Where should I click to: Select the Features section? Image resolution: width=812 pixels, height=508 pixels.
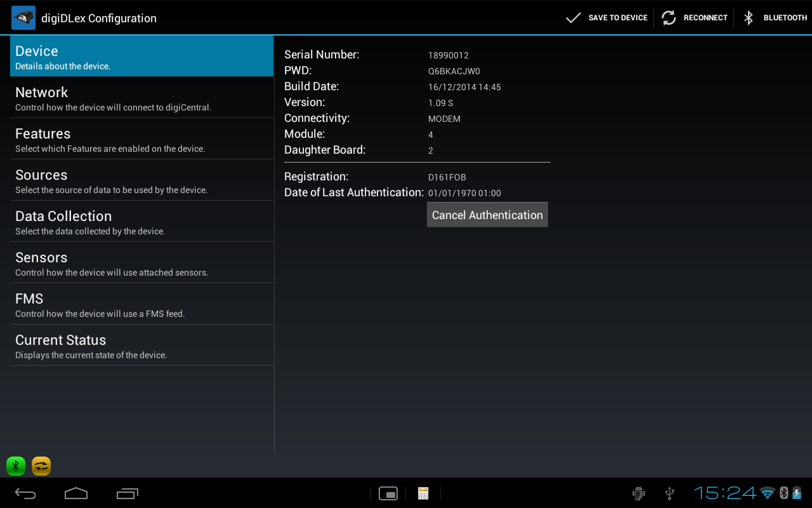point(141,139)
